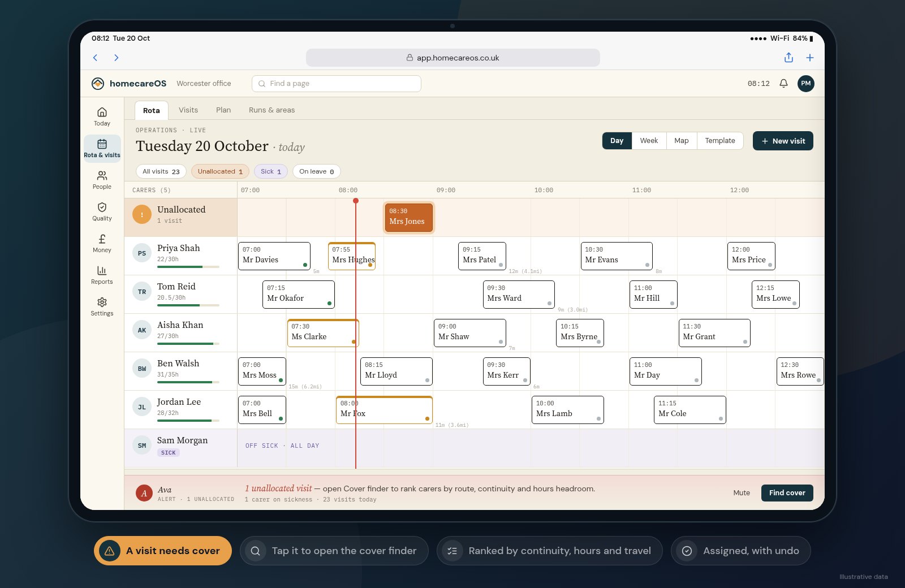Open Rota & visits in sidebar
The image size is (905, 588).
click(102, 148)
